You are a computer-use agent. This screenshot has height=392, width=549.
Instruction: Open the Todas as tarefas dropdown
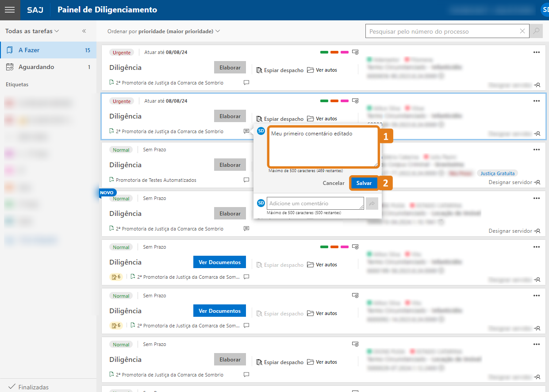point(32,31)
